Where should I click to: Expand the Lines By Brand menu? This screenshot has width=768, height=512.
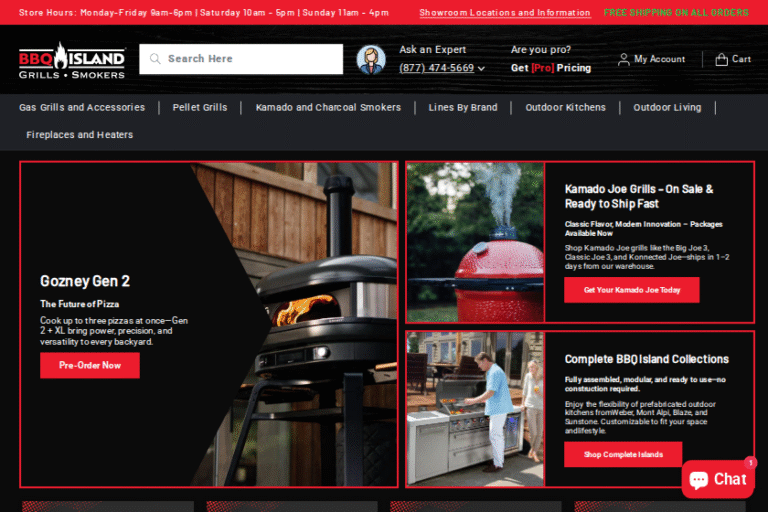(x=463, y=107)
